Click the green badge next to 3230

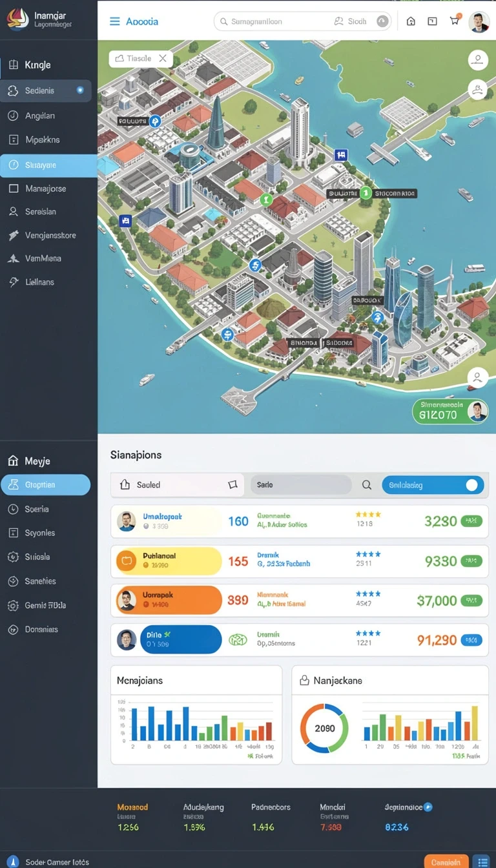pyautogui.click(x=471, y=521)
